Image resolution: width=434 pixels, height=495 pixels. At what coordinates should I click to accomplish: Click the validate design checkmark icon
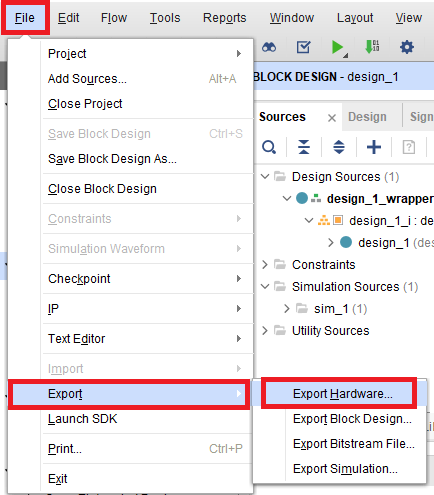(x=304, y=47)
